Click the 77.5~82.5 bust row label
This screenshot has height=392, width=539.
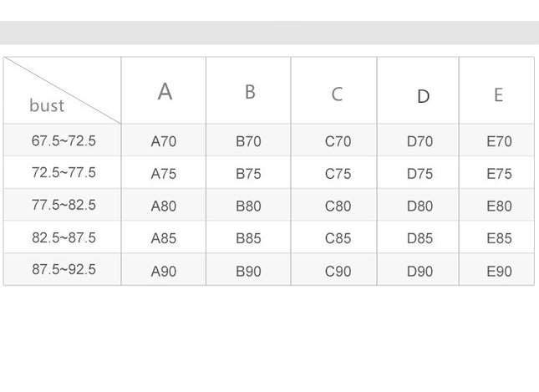(x=64, y=205)
